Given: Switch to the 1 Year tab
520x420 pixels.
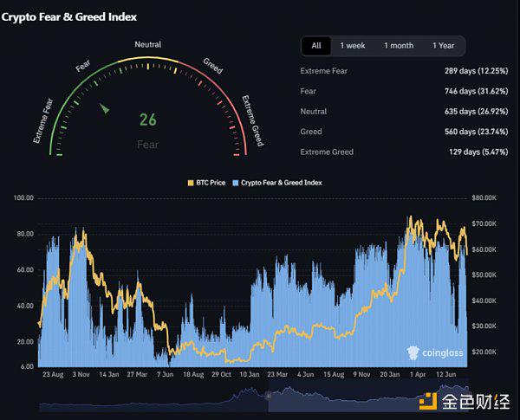Looking at the screenshot, I should pos(443,45).
